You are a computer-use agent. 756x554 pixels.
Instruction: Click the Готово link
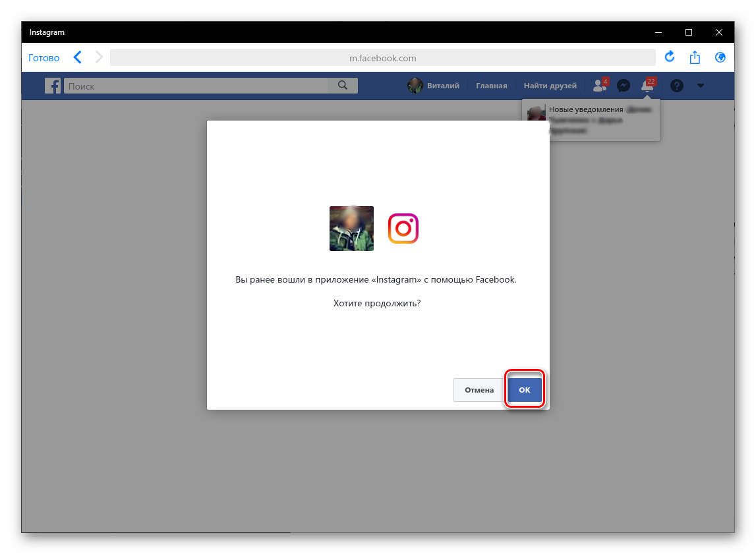pyautogui.click(x=44, y=58)
